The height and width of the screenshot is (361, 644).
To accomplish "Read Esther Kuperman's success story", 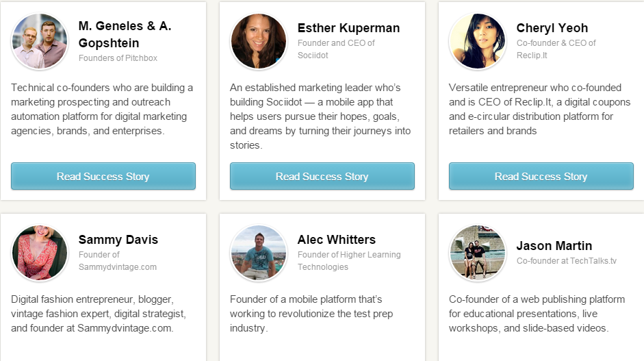I will tap(322, 176).
